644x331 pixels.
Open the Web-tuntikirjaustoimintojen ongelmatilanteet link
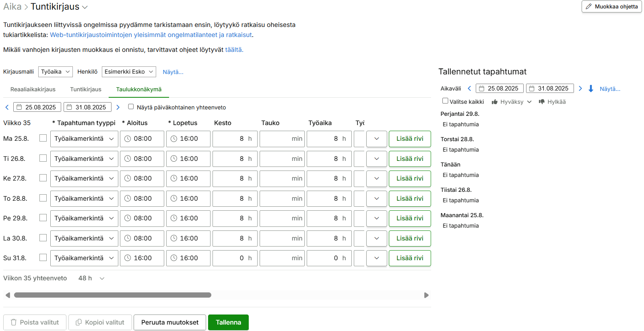[x=151, y=35]
